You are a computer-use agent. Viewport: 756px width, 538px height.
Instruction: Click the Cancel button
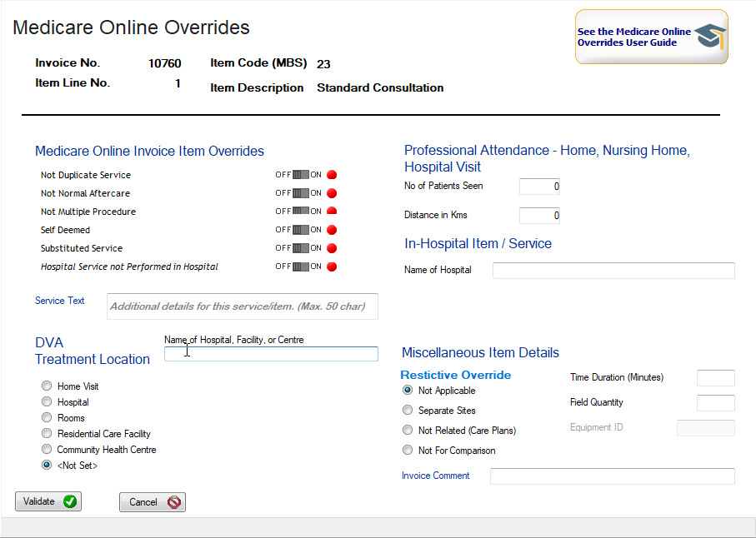click(x=153, y=502)
